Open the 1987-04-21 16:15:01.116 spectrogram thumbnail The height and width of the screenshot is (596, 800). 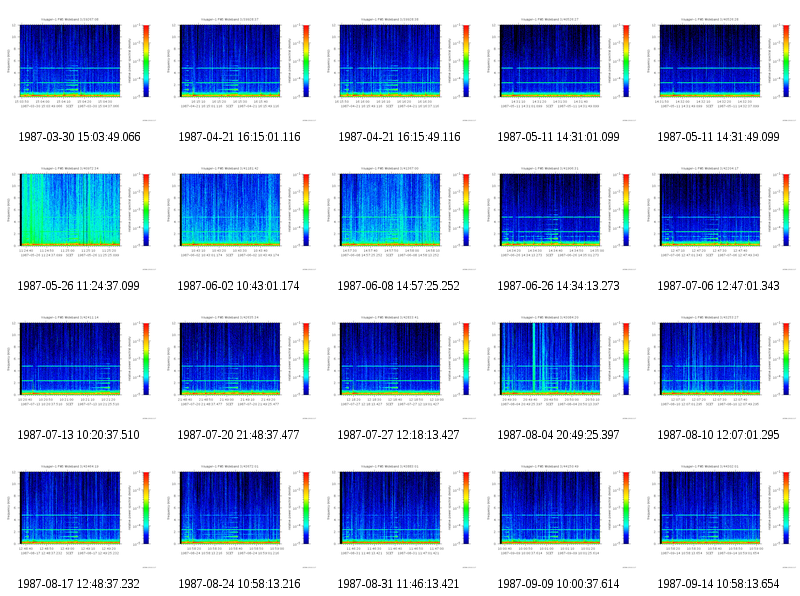[239, 69]
